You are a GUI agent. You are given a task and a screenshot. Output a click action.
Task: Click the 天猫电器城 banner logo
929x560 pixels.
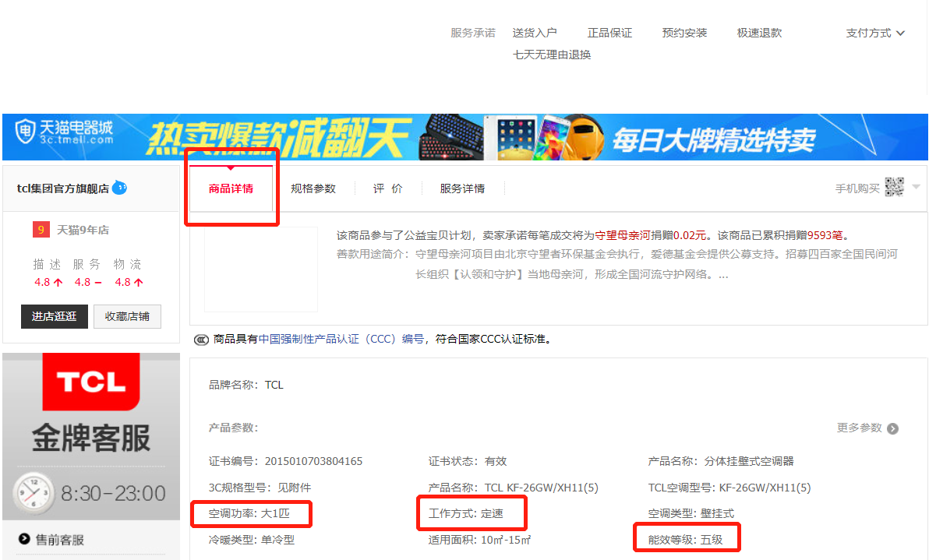point(64,132)
